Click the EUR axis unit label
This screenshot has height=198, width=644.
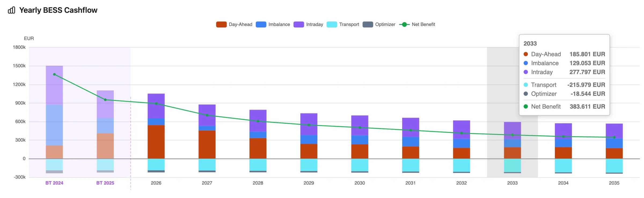click(29, 38)
